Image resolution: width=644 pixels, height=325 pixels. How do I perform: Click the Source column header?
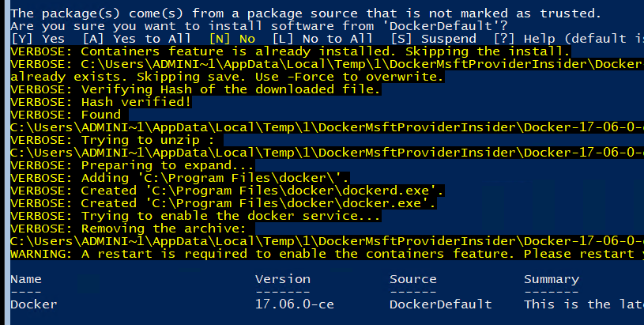click(x=412, y=279)
